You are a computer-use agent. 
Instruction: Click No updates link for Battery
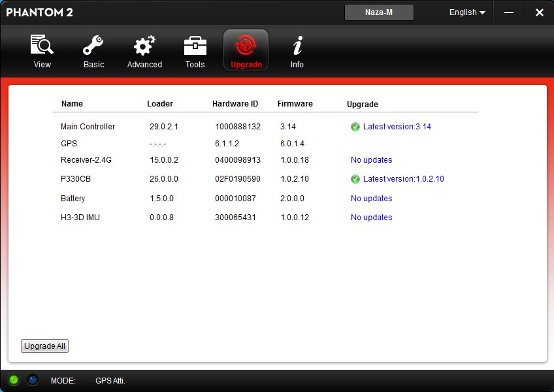click(371, 199)
